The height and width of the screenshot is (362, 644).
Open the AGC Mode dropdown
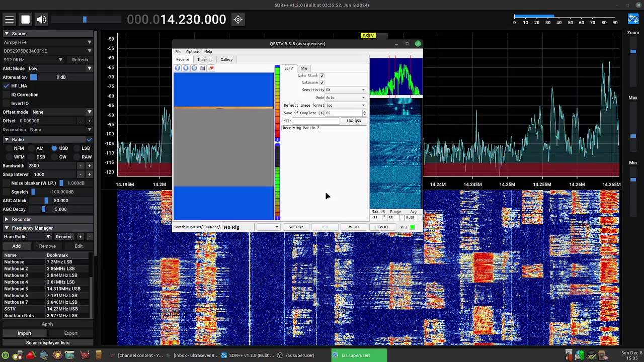click(60, 68)
